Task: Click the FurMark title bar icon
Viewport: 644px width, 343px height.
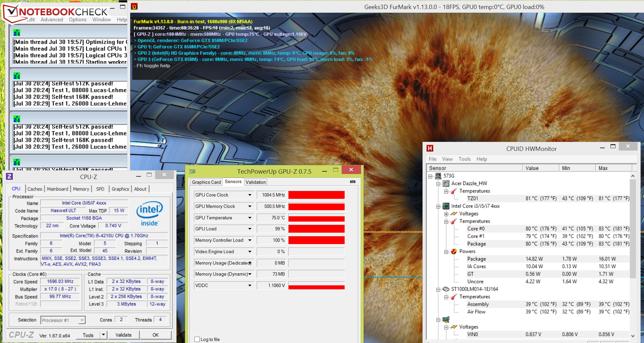Action: (x=134, y=6)
